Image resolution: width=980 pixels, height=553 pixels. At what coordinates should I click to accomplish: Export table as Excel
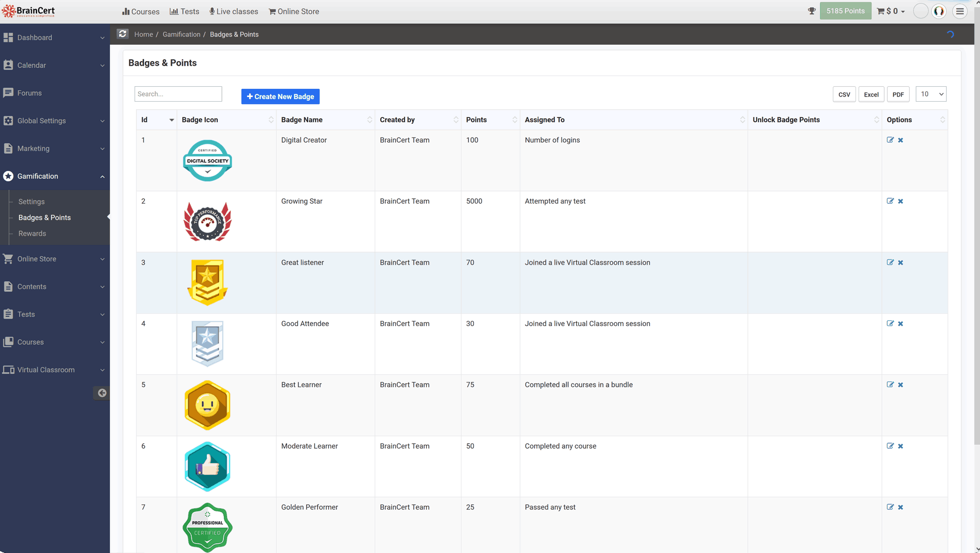871,94
